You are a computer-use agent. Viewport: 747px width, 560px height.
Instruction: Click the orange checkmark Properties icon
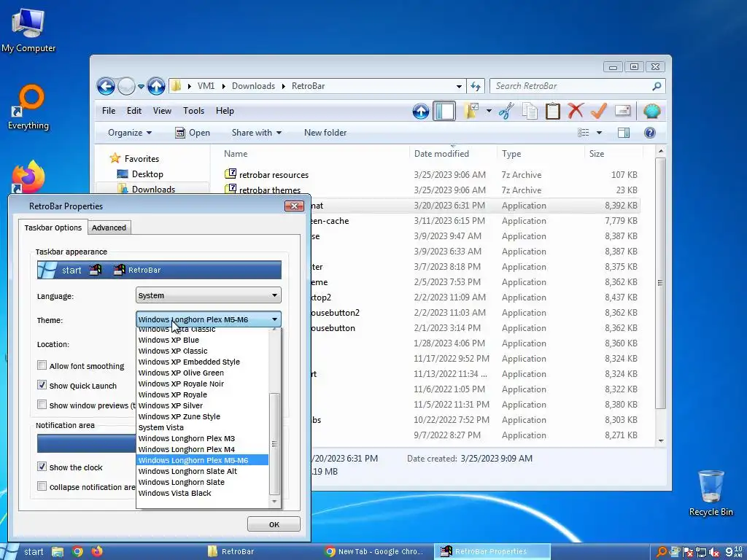pyautogui.click(x=599, y=111)
